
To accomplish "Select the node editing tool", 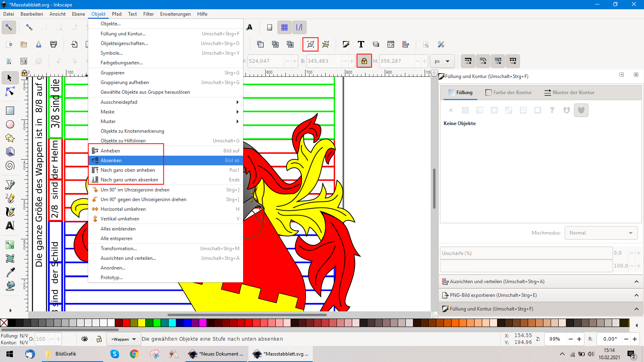I will pos(10,92).
